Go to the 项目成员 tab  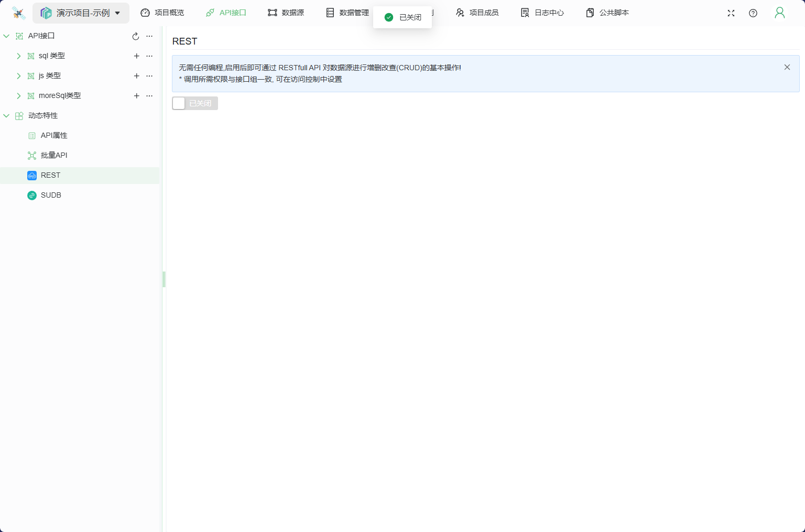(x=477, y=13)
